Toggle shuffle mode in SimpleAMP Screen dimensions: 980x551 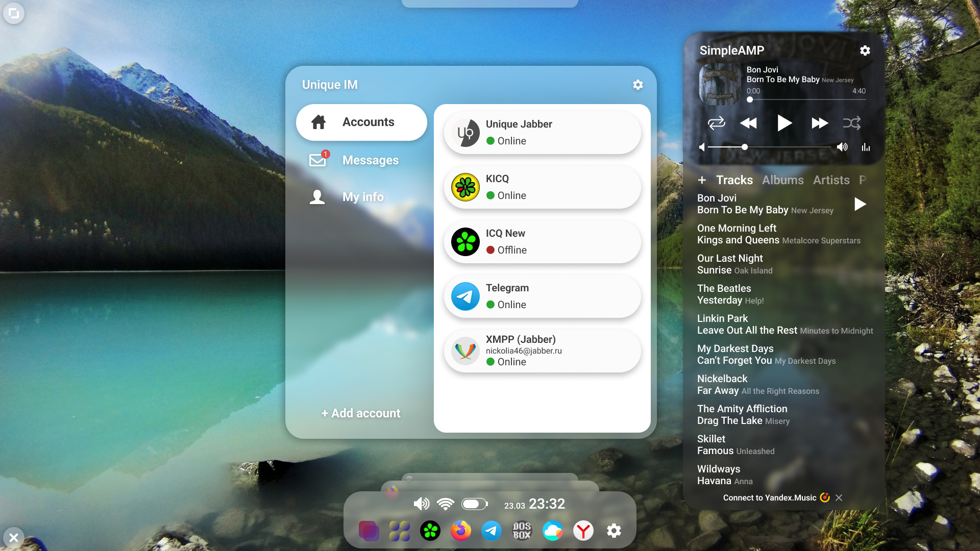pos(851,123)
